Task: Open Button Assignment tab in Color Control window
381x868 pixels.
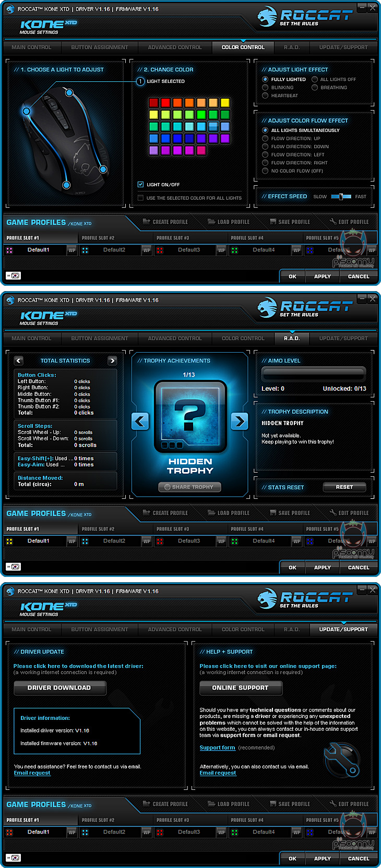Action: [100, 47]
